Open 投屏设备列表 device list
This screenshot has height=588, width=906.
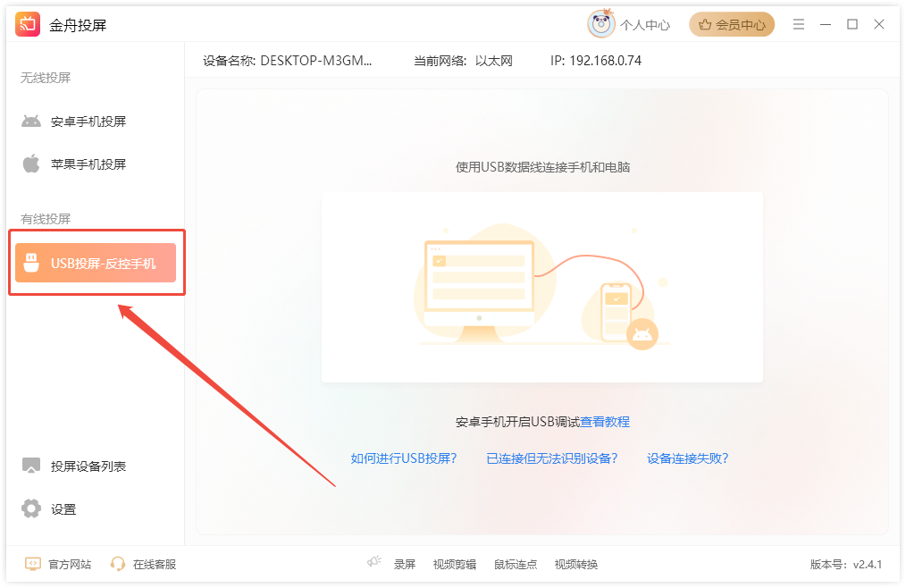pos(88,466)
